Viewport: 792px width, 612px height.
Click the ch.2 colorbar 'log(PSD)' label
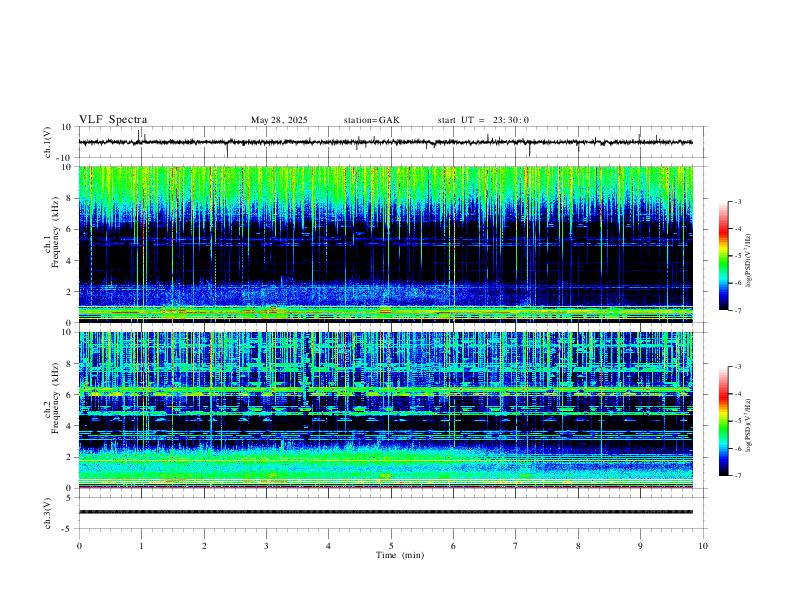tap(748, 425)
